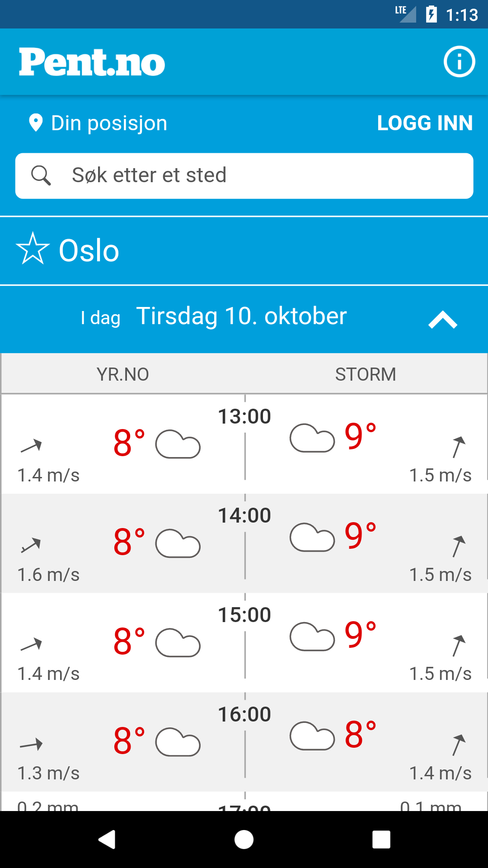Tap the STORM cloud icon at 14:00
The width and height of the screenshot is (488, 868).
(312, 538)
